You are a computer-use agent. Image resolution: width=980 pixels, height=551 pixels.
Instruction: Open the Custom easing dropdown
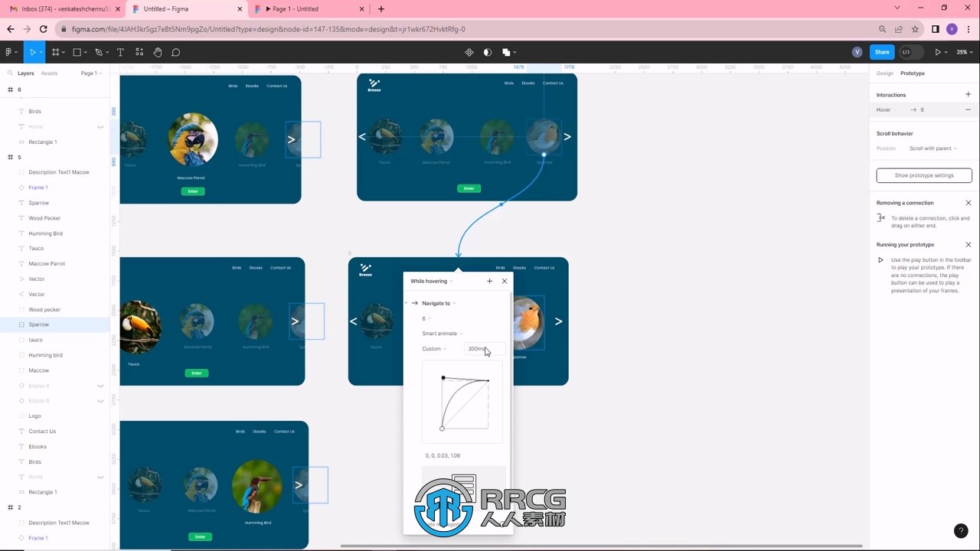[434, 349]
